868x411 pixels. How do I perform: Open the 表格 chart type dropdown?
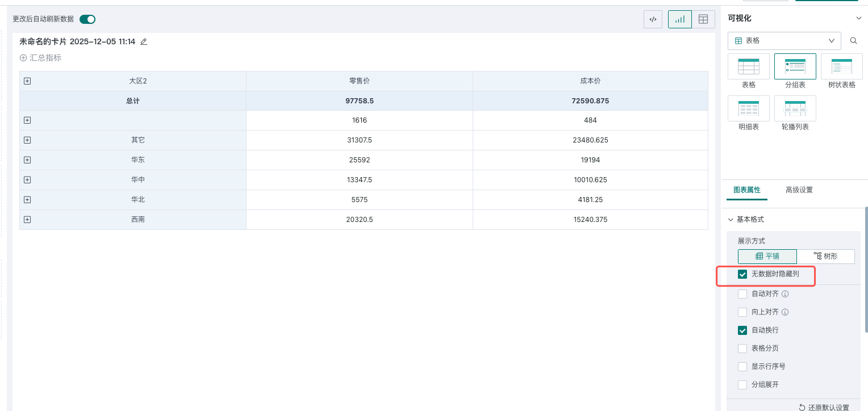point(784,41)
